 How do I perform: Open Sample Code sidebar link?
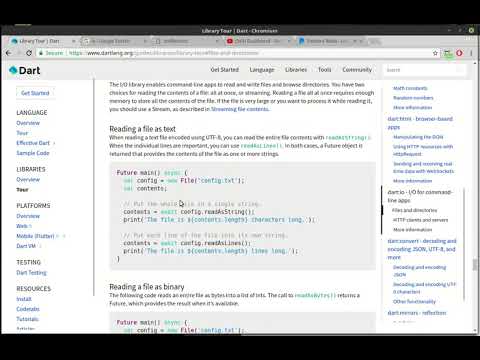33,153
